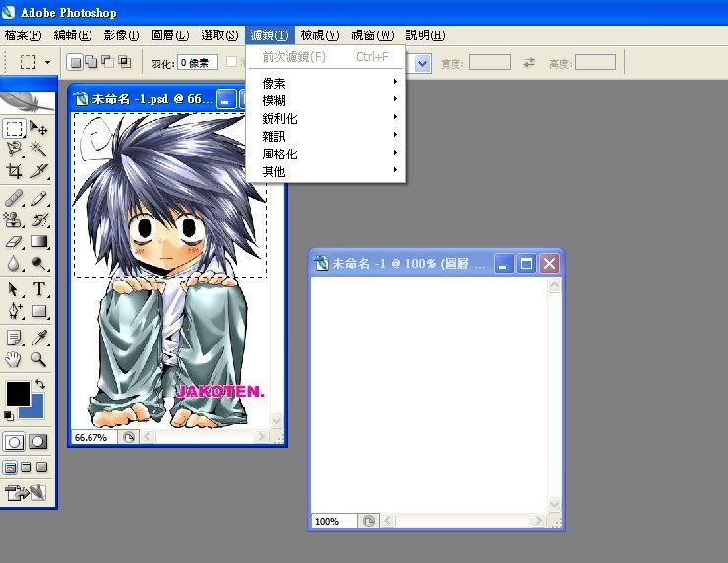The height and width of the screenshot is (563, 728).
Task: Select the Crop tool
Action: [14, 171]
